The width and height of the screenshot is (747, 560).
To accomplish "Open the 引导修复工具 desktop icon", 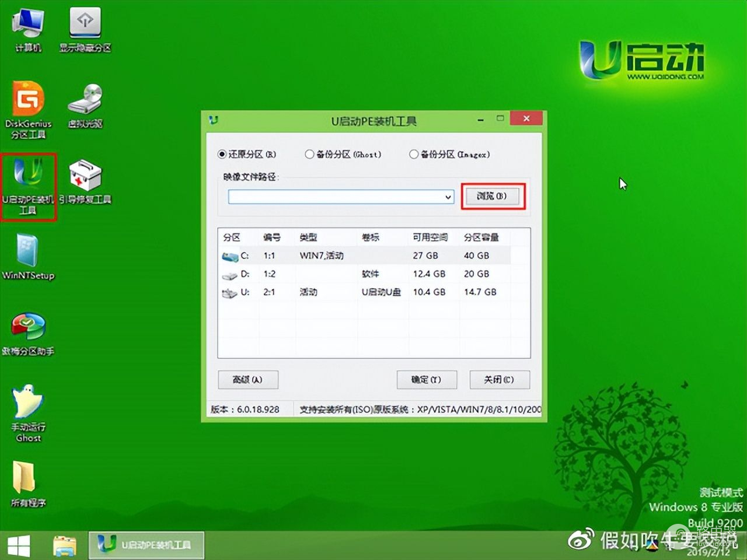I will 85,181.
